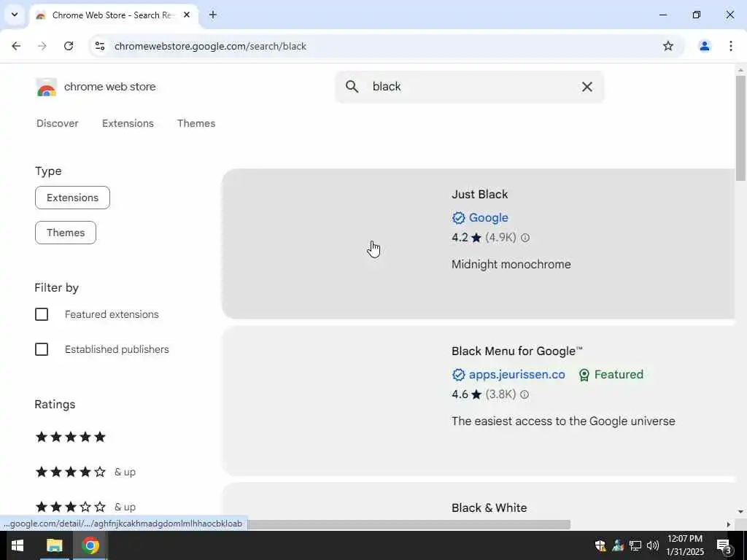Viewport: 747px width, 560px height.
Task: Click the chrome web store title text
Action: (x=109, y=87)
